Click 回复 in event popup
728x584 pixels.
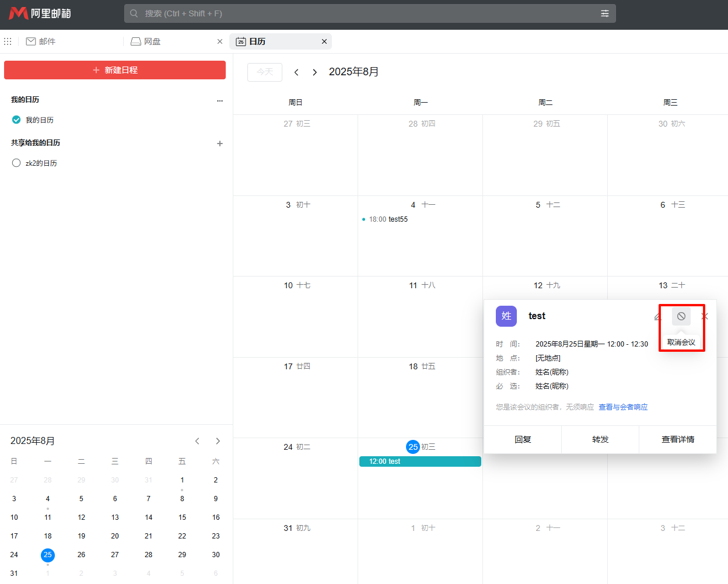(x=523, y=439)
